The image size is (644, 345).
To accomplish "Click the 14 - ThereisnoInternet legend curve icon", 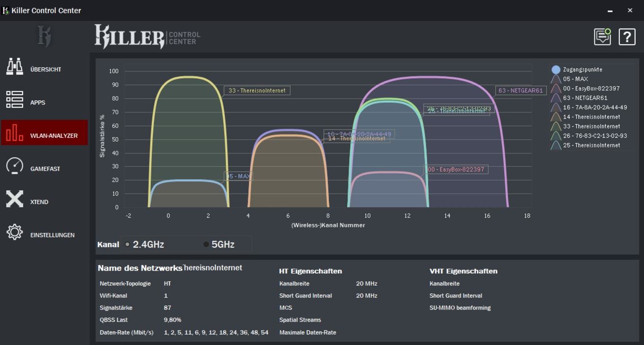I will pos(556,117).
